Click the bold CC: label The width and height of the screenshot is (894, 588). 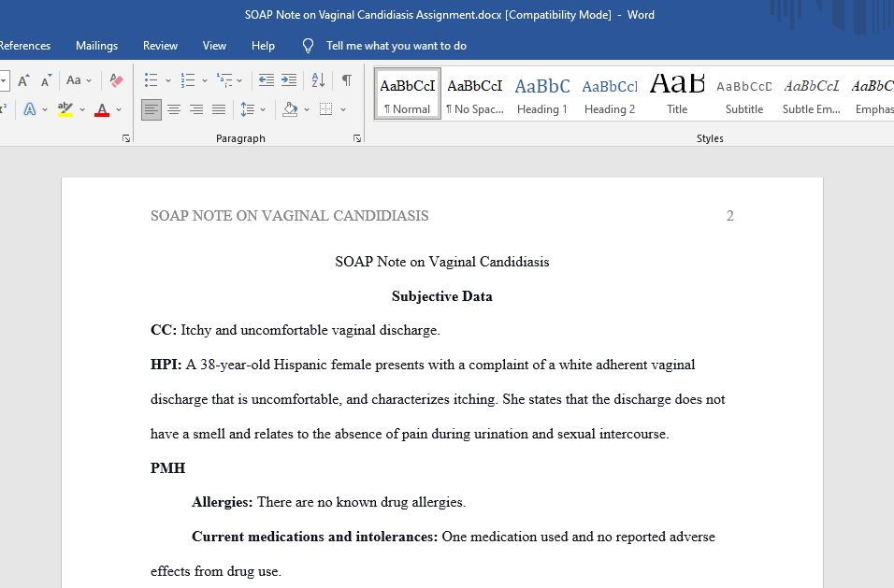tap(164, 331)
